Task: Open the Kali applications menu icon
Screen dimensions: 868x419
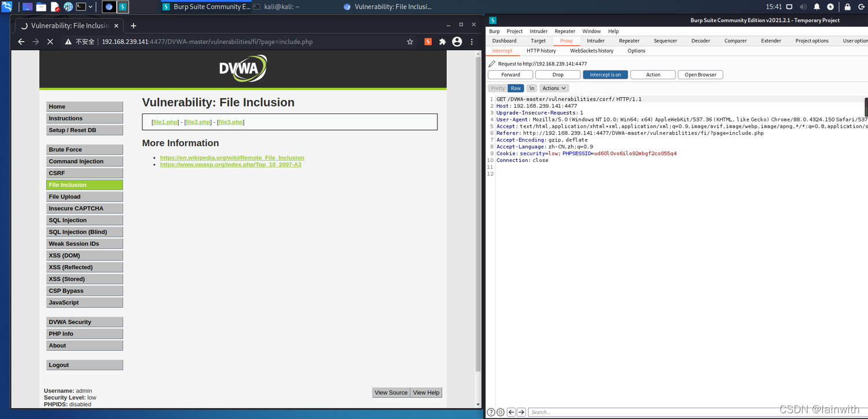Action: coord(7,7)
